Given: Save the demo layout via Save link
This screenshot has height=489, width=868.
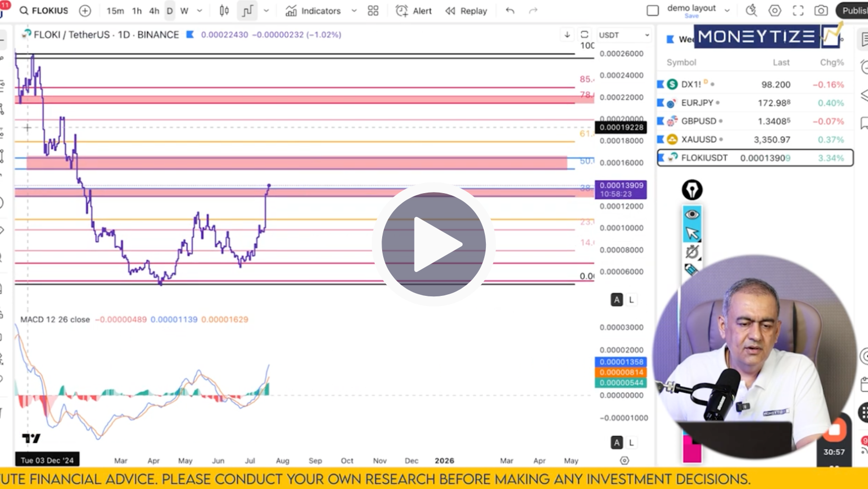Looking at the screenshot, I should pyautogui.click(x=691, y=16).
